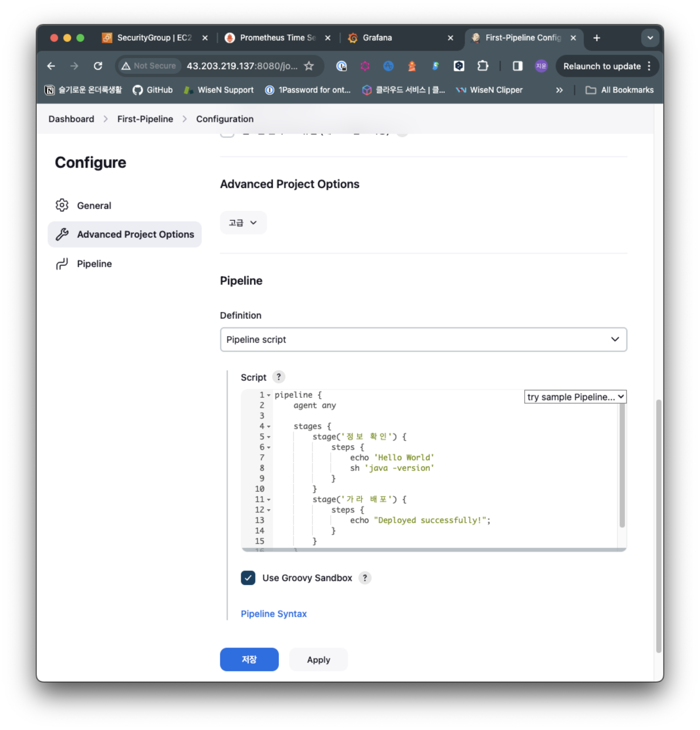Reload the page with the refresh icon
The width and height of the screenshot is (700, 730).
tap(98, 66)
